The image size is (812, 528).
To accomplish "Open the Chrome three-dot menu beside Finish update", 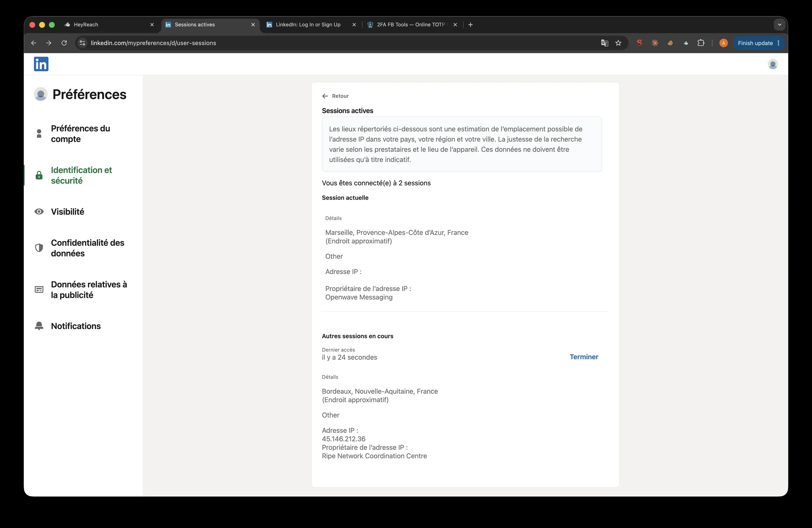I will 778,43.
